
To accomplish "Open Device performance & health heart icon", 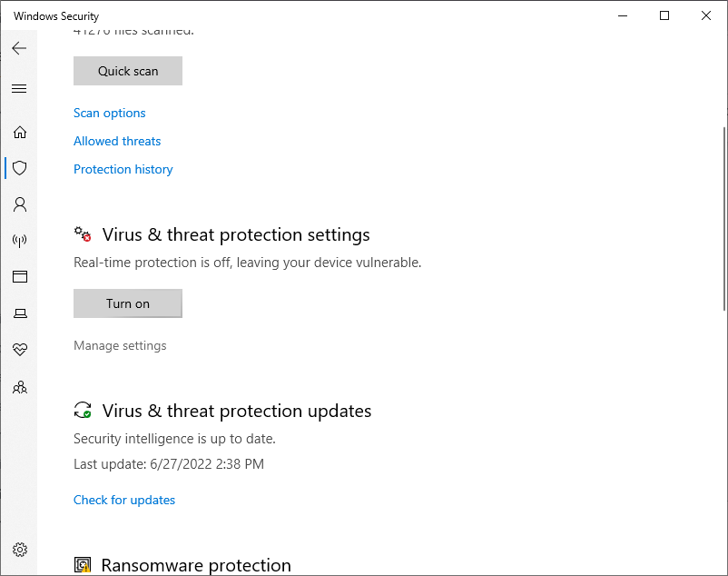I will tap(19, 349).
